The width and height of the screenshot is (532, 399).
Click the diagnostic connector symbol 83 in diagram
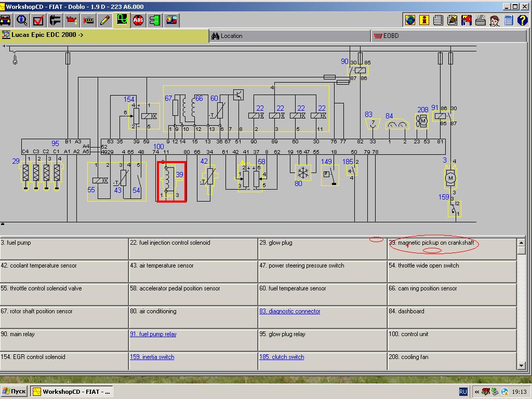(373, 124)
